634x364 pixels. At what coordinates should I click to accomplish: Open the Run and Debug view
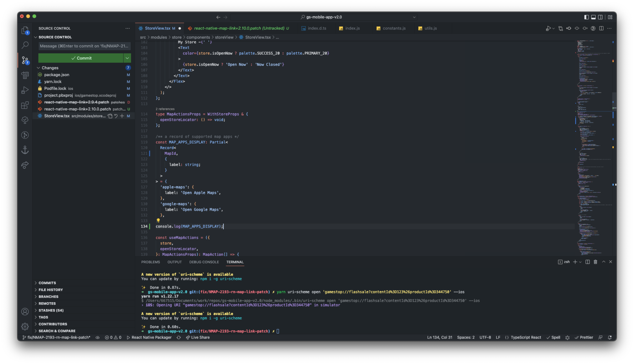tap(25, 90)
